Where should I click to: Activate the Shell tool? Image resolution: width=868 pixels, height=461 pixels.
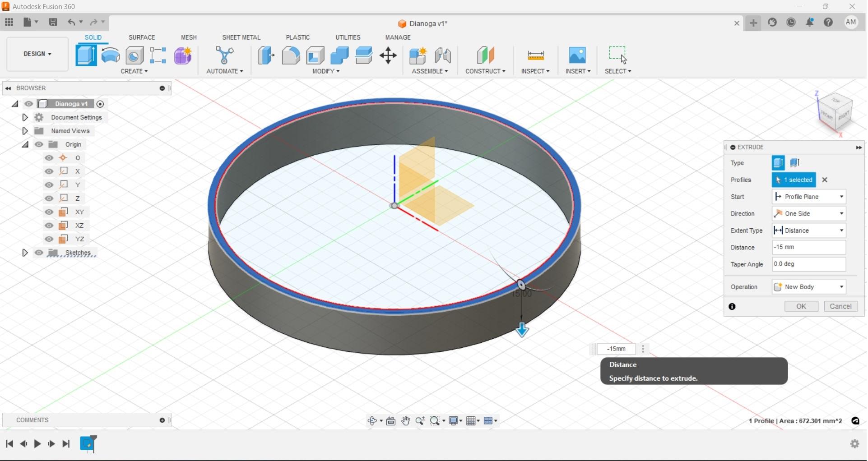(x=315, y=55)
